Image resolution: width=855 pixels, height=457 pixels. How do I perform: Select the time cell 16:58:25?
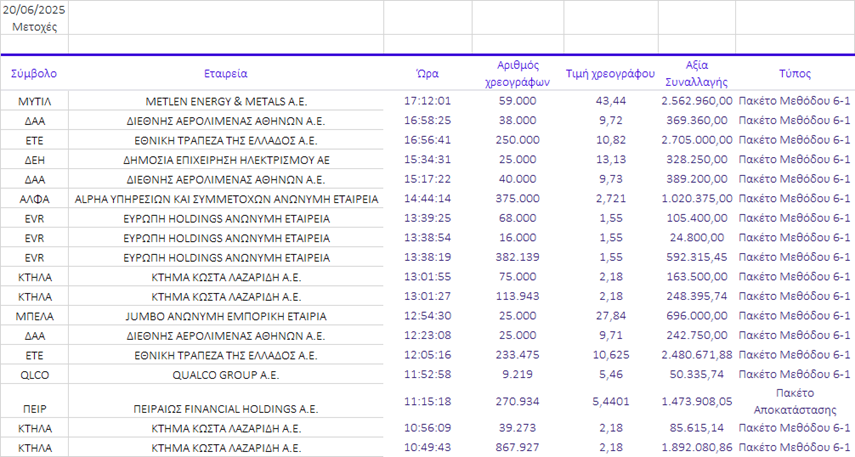pyautogui.click(x=428, y=120)
